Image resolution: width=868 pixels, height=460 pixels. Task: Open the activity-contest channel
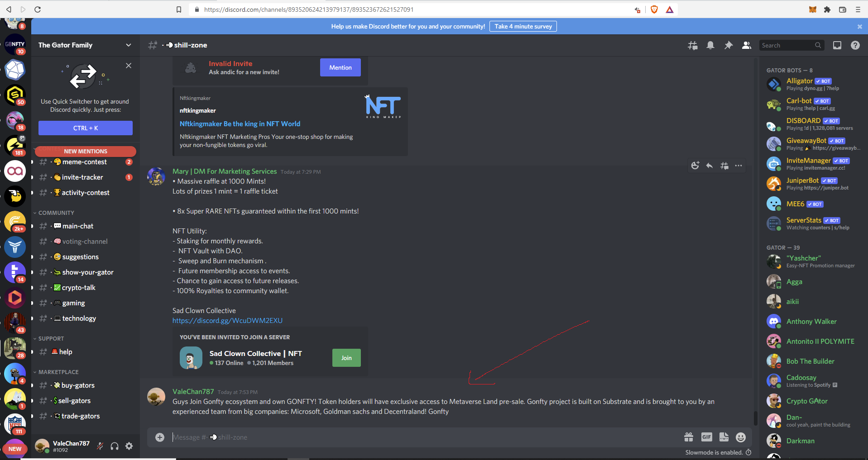click(85, 193)
